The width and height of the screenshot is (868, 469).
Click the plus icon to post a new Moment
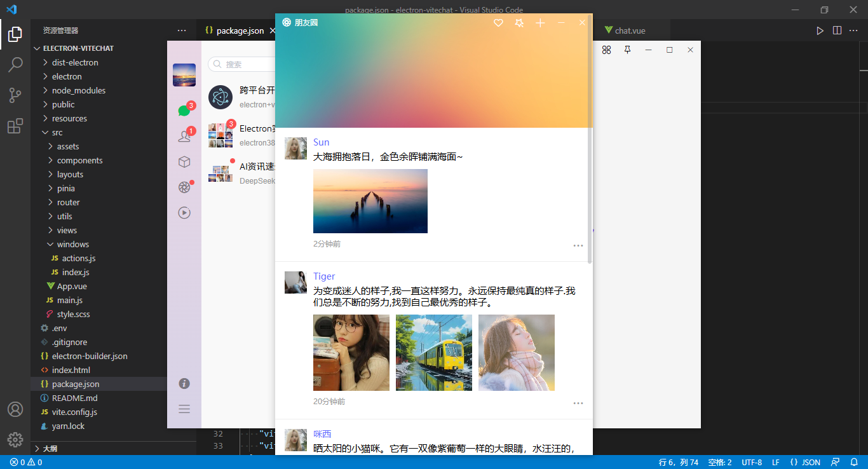pyautogui.click(x=540, y=23)
